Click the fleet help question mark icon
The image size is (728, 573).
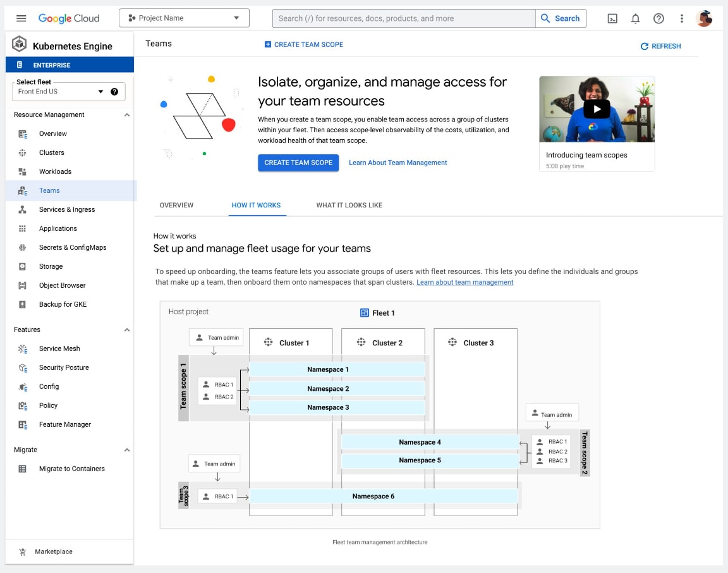pyautogui.click(x=114, y=92)
